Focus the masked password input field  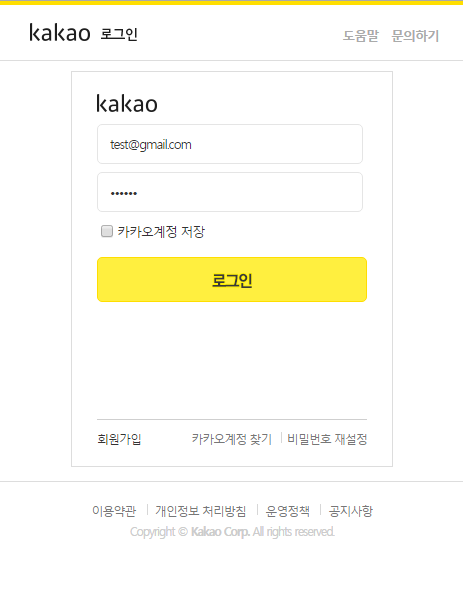click(230, 192)
